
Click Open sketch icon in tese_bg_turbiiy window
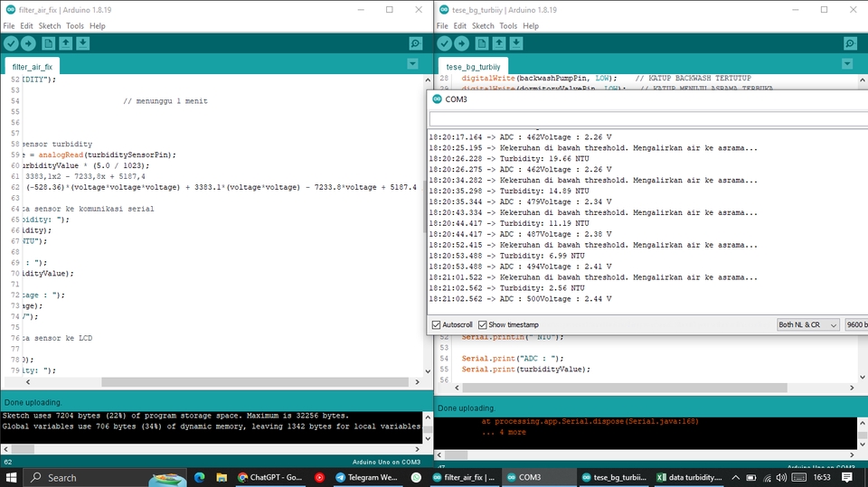[x=499, y=43]
